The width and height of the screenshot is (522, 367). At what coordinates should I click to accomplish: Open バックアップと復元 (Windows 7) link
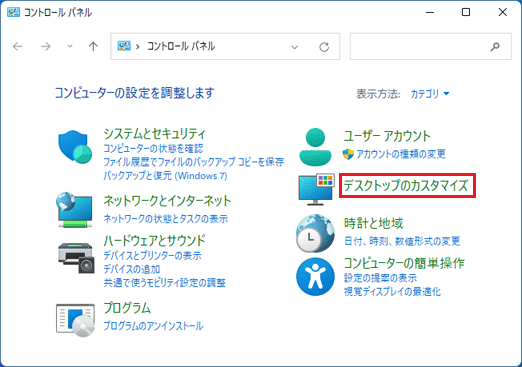tap(165, 176)
